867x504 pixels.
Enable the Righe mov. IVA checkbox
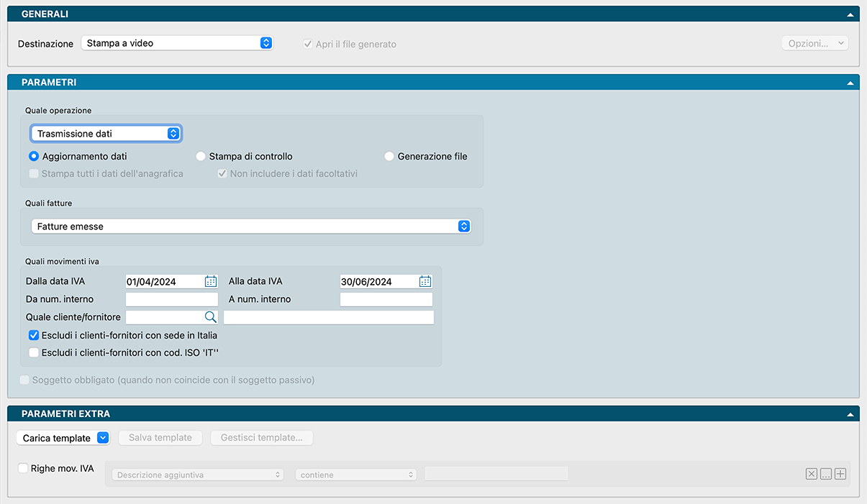(23, 468)
